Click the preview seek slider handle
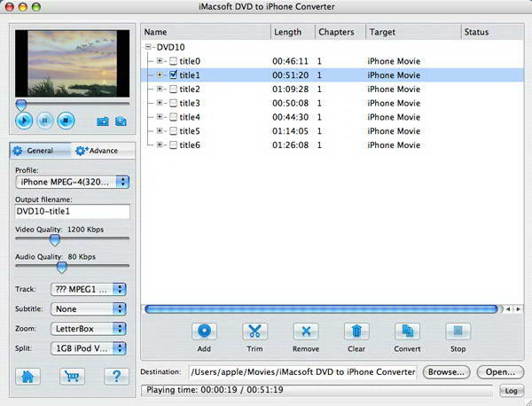 pos(21,105)
